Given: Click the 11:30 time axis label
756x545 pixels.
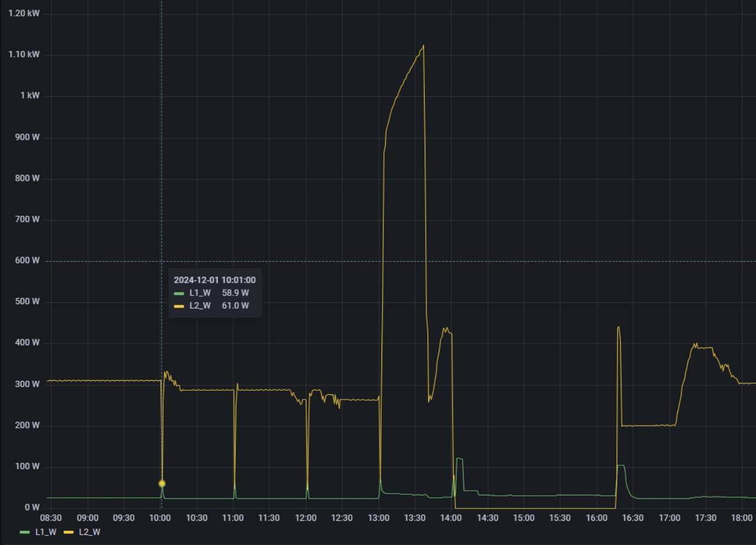Looking at the screenshot, I should (x=269, y=518).
